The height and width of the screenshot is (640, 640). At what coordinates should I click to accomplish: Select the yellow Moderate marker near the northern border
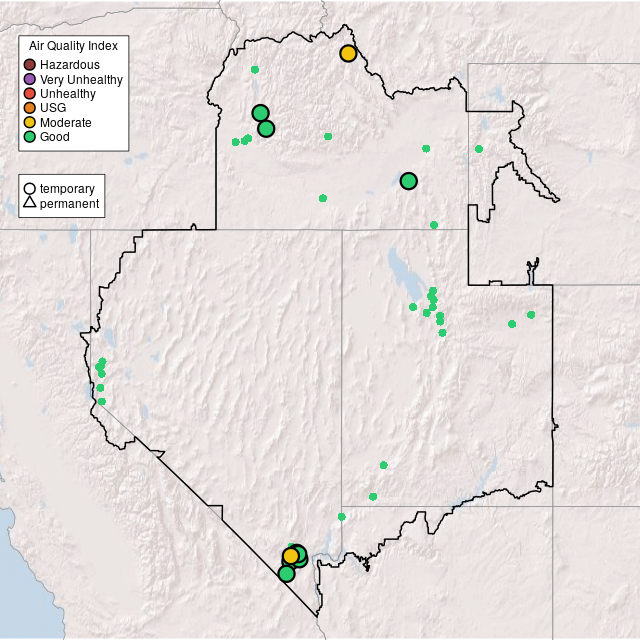(348, 53)
